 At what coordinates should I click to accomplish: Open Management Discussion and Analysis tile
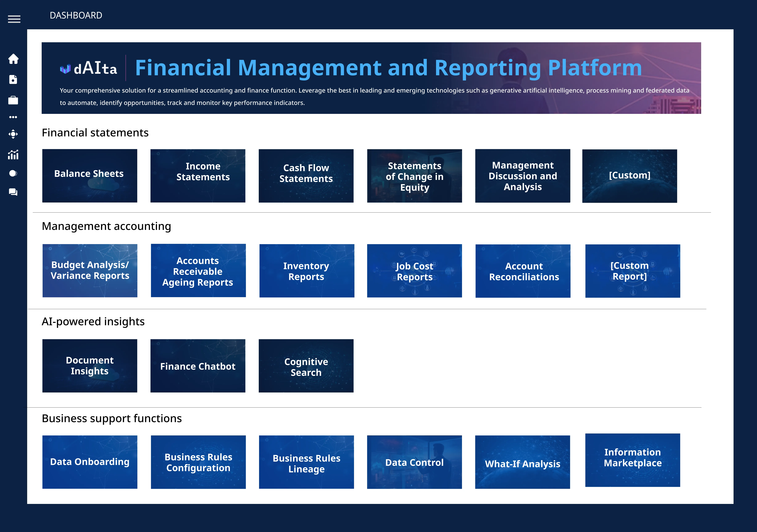pyautogui.click(x=523, y=176)
